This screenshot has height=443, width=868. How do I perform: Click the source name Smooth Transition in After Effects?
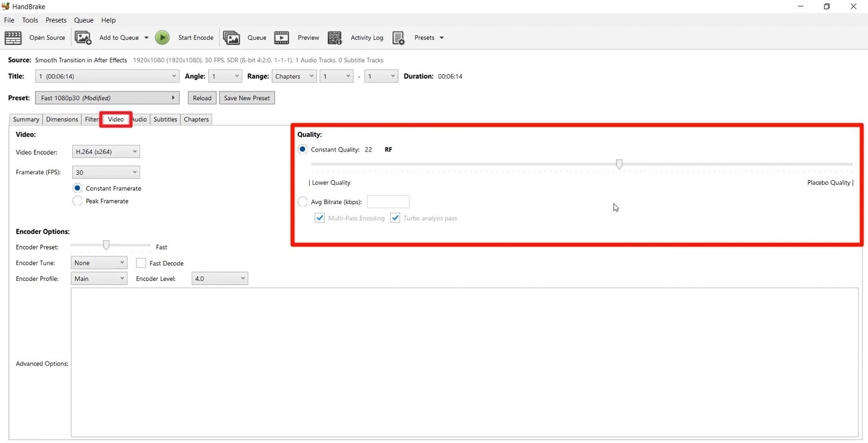point(81,60)
